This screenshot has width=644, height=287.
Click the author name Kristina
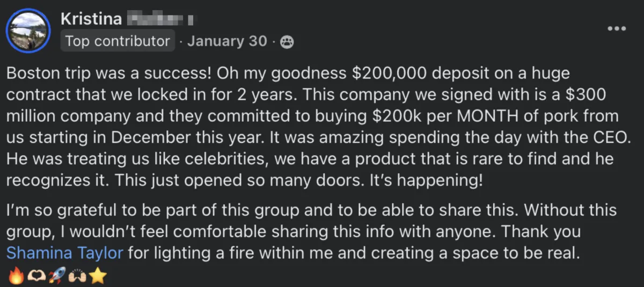[x=91, y=19]
